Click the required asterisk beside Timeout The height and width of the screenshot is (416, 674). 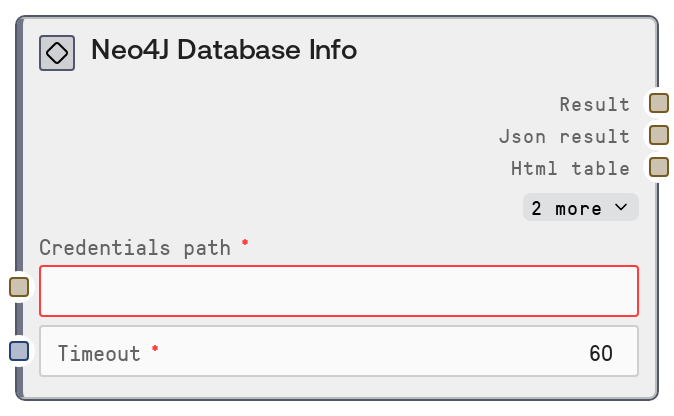click(x=155, y=350)
